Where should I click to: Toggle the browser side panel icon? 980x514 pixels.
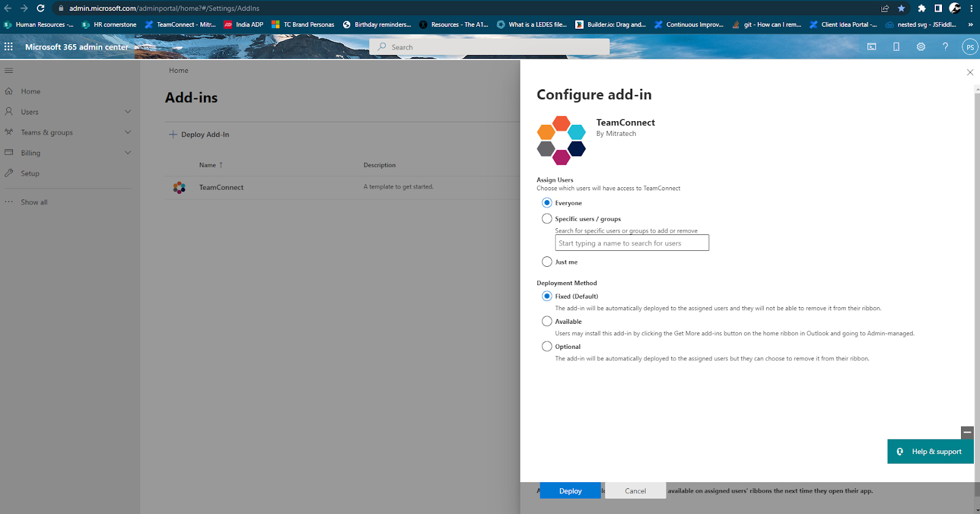(x=938, y=8)
